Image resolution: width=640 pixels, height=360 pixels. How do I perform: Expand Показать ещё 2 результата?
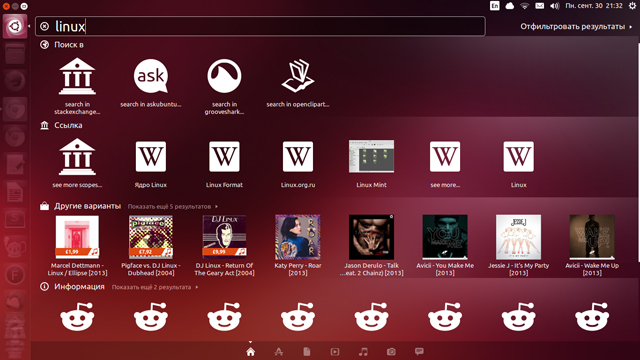[x=155, y=287]
